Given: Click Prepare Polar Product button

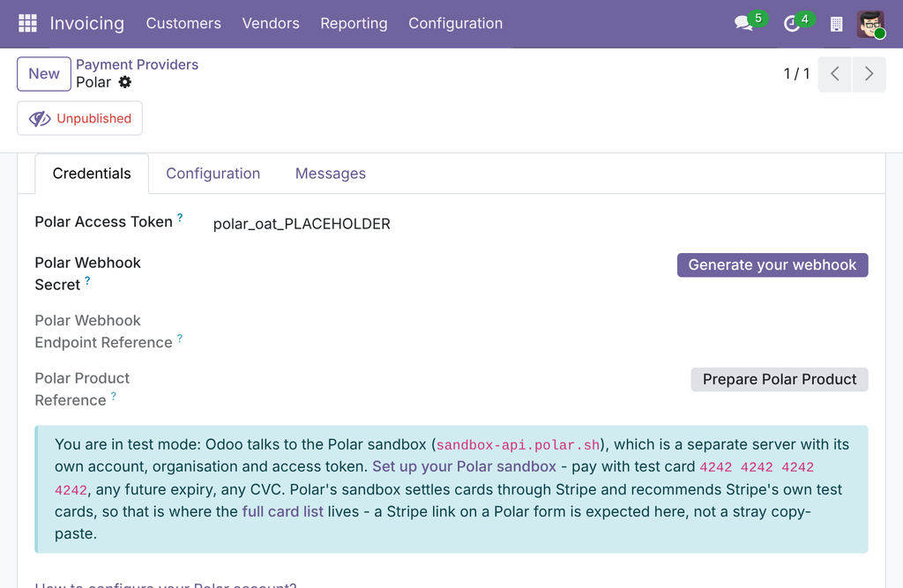Looking at the screenshot, I should pyautogui.click(x=780, y=380).
